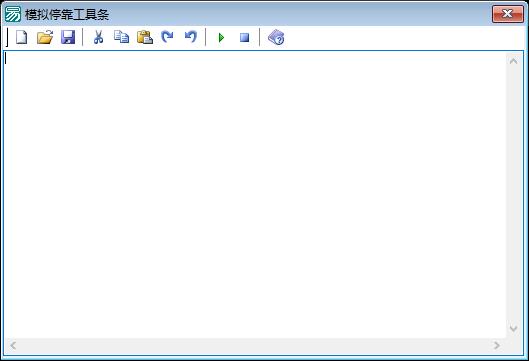Click the application icon in title bar
529x361 pixels.
tap(13, 14)
